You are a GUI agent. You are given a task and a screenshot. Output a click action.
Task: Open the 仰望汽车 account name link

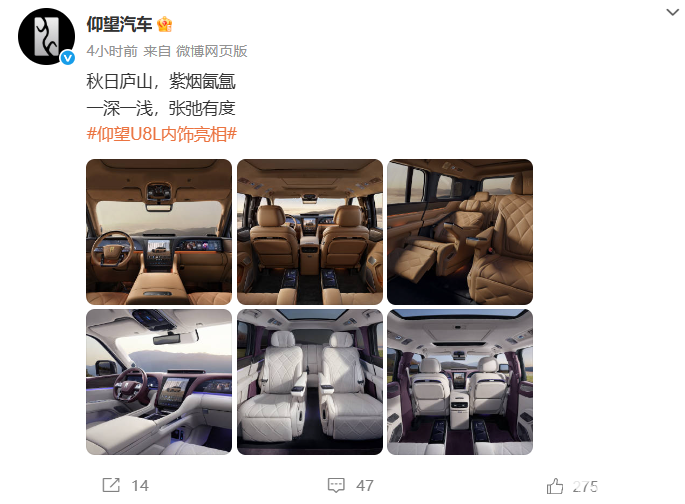(119, 24)
